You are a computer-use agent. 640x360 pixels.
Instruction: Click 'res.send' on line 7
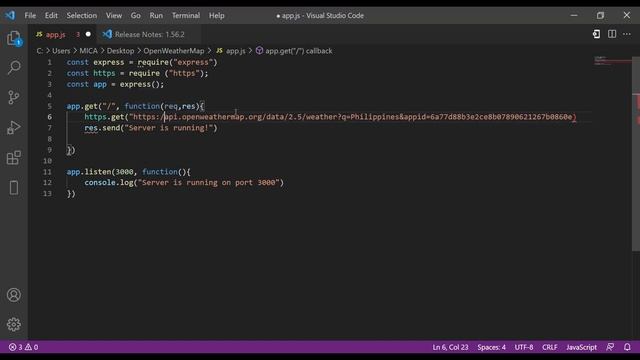pos(102,128)
